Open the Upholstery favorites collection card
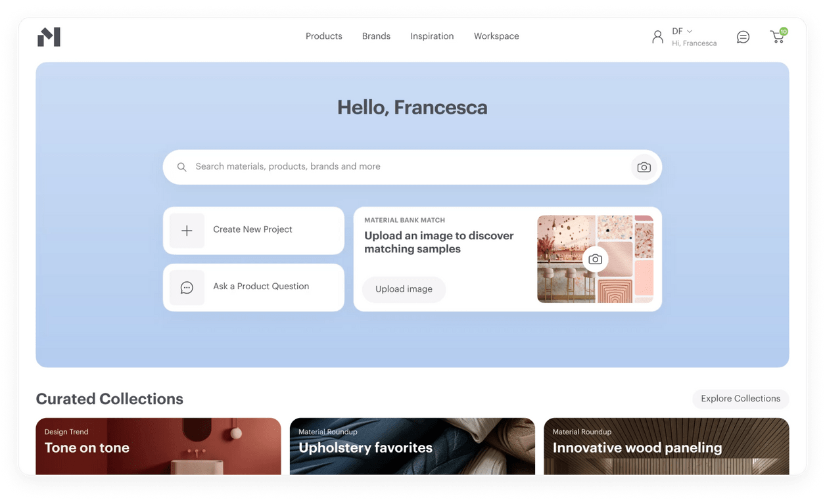Image resolution: width=825 pixels, height=504 pixels. tap(412, 447)
